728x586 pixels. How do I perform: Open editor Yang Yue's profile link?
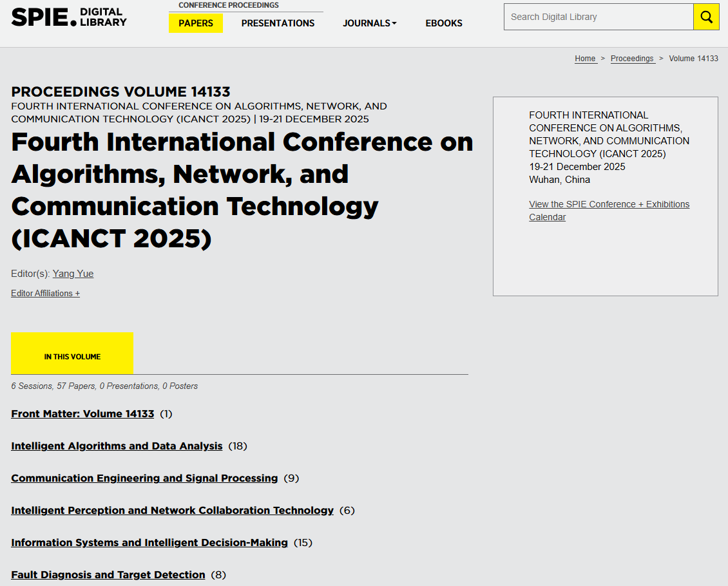pos(73,274)
